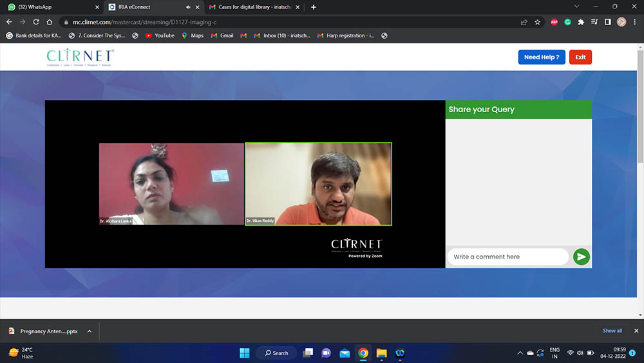Click the address bar URL
This screenshot has height=363, width=644.
click(x=144, y=22)
